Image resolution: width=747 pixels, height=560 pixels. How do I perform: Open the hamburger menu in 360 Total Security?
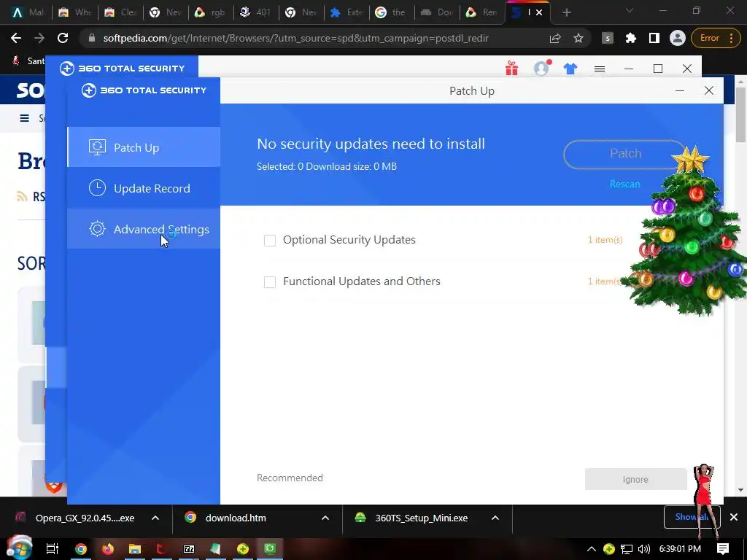click(600, 69)
